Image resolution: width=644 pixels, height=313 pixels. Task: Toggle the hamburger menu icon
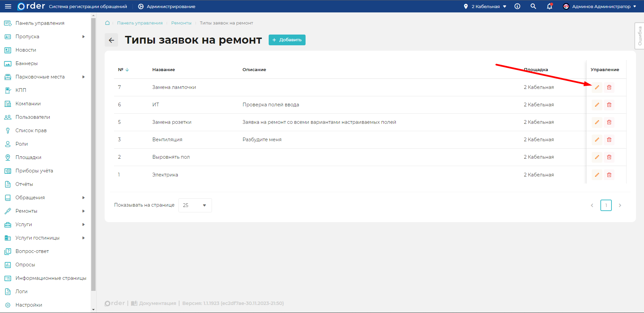(x=8, y=6)
